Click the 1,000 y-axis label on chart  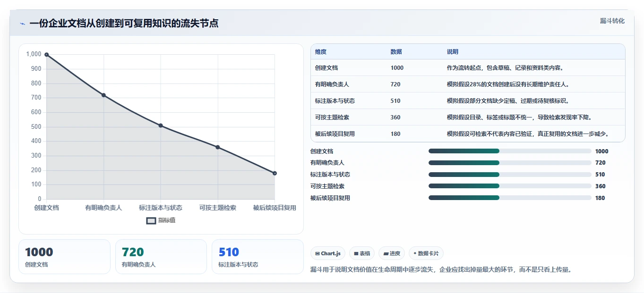tap(34, 54)
